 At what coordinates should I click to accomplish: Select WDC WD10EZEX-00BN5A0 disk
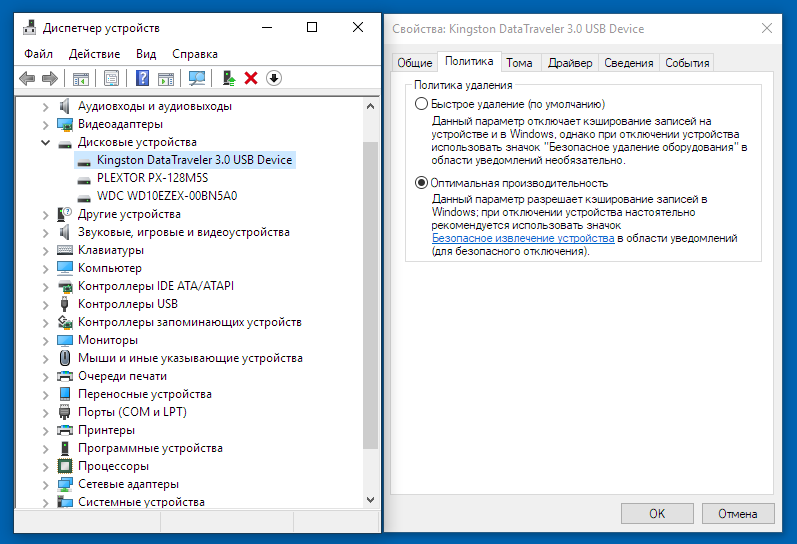point(167,196)
